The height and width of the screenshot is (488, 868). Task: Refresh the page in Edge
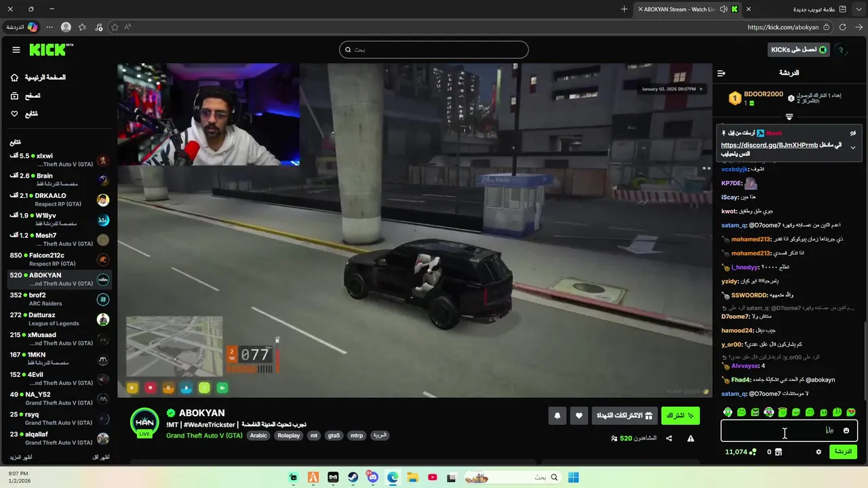pos(842,27)
